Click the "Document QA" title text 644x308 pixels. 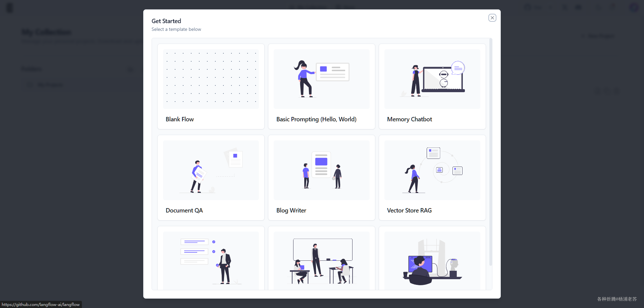[184, 210]
